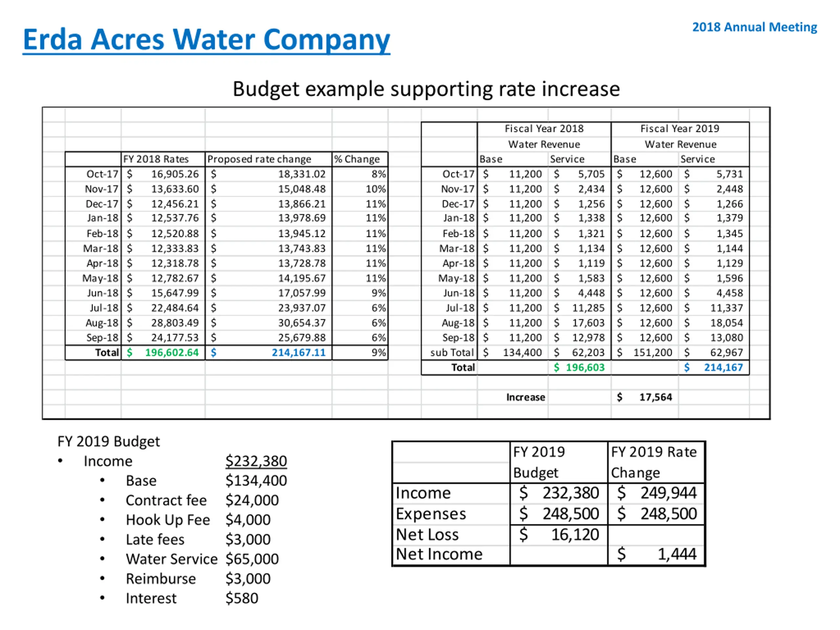Select the Mar-18 proposed value 13,743.83
840x630 pixels.
(302, 248)
